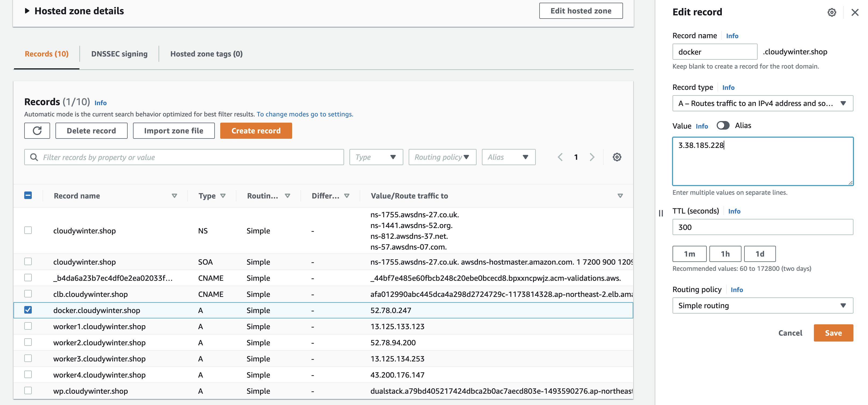Open the Routing policy filter dropdown
Image resolution: width=868 pixels, height=405 pixels.
[x=442, y=157]
